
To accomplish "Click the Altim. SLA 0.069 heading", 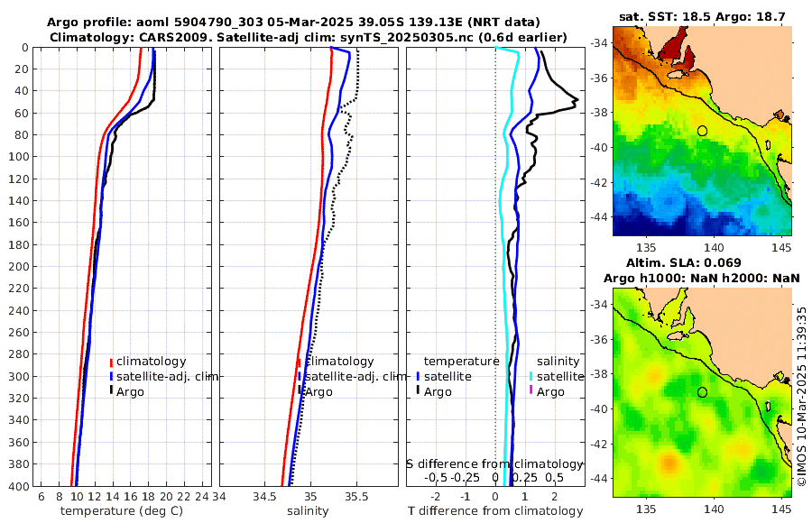I will (x=683, y=262).
